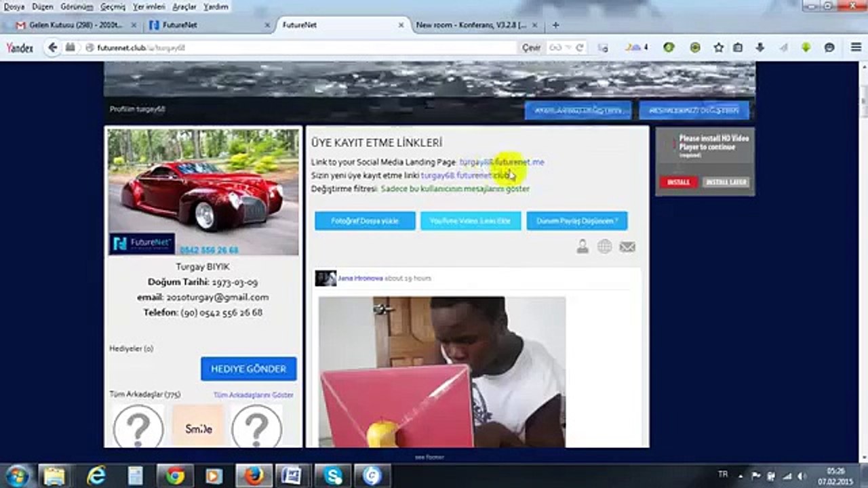Open the Yer imleri menu
This screenshot has height=488, width=868.
point(149,7)
